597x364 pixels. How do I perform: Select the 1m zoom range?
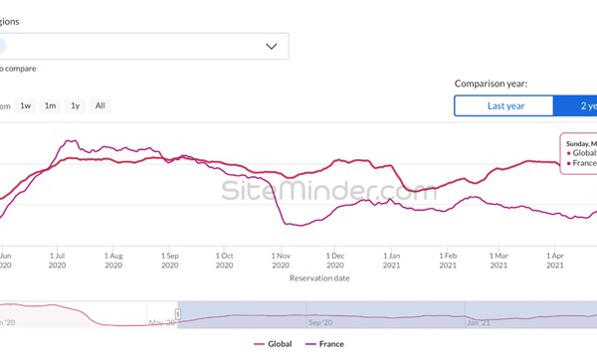[51, 105]
